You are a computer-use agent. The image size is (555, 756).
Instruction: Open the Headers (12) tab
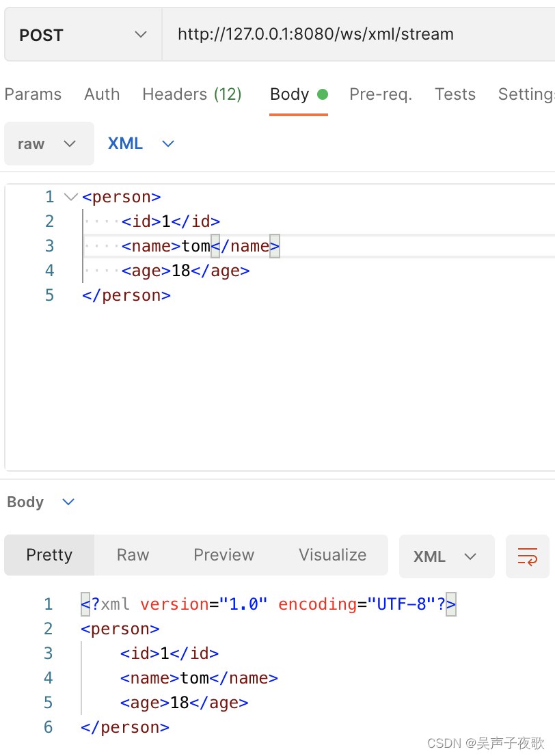point(192,94)
